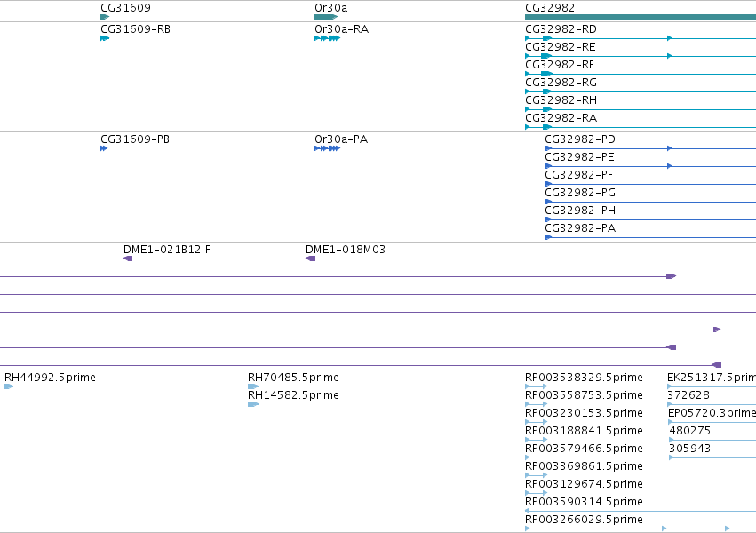
Task: Click the CG32982-RH transcript label
Action: tap(561, 100)
